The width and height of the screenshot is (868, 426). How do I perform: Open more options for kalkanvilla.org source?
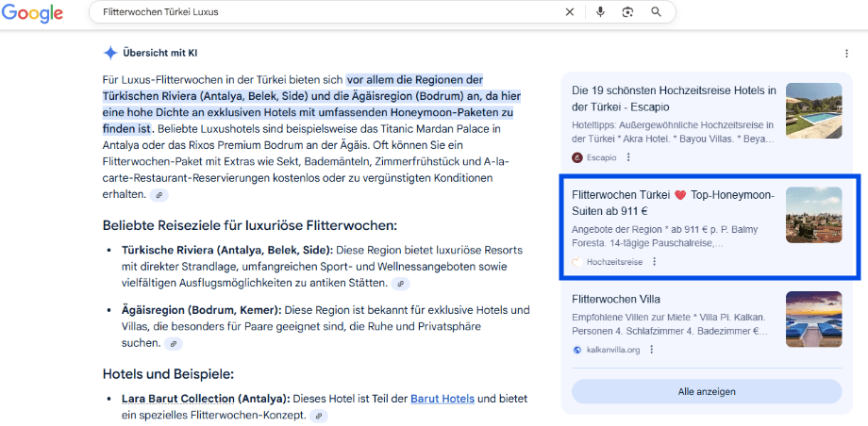pos(652,350)
